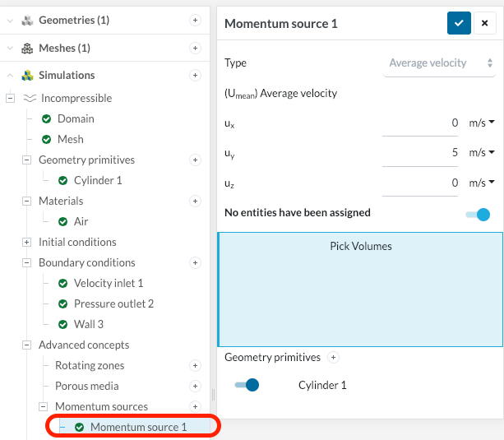Click the Pick Volumes selection area
The image size is (504, 440).
point(360,288)
